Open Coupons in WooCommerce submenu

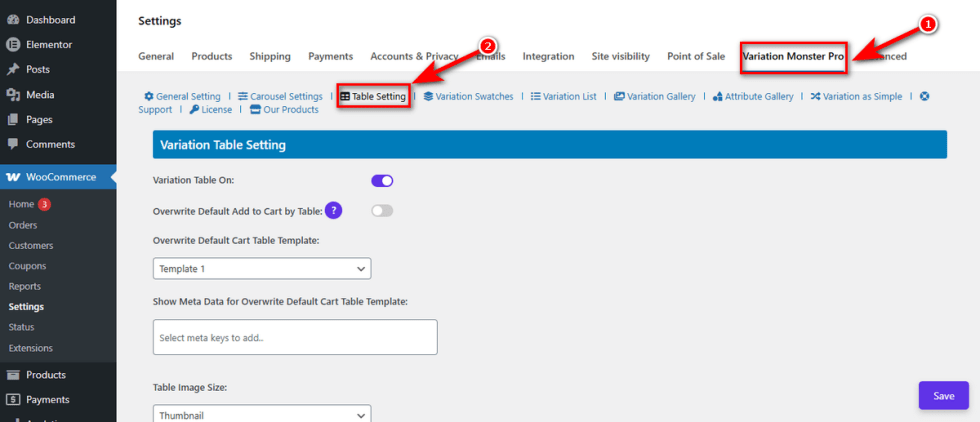(x=28, y=266)
